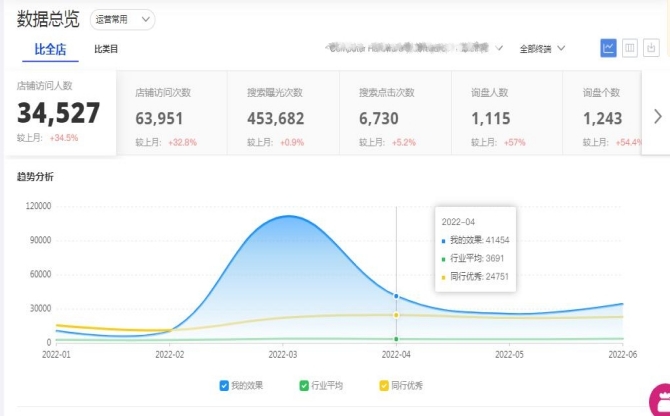Click yellow data point at 2022-04
The height and width of the screenshot is (416, 670).
click(397, 315)
